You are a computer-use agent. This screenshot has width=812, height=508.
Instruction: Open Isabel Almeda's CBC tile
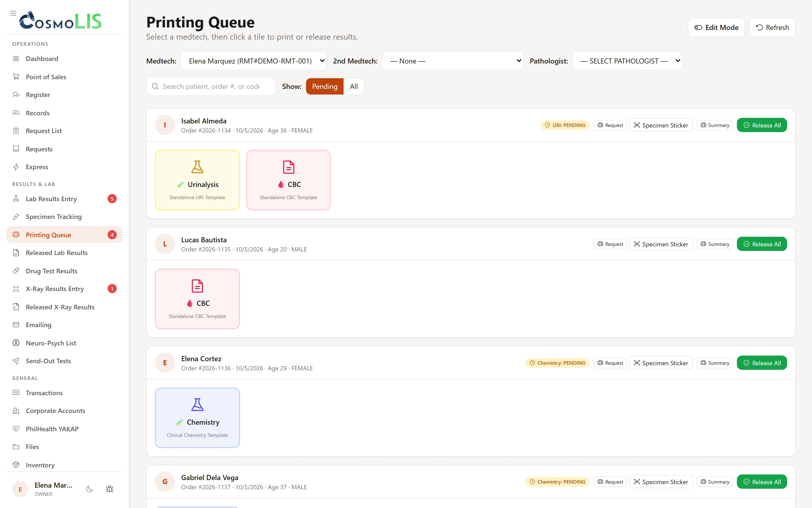pyautogui.click(x=289, y=180)
